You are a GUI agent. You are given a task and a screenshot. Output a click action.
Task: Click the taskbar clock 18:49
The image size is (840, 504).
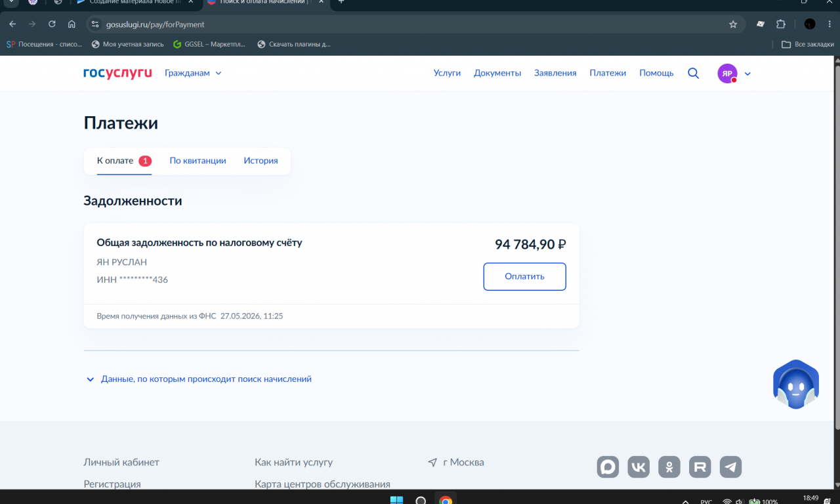click(810, 498)
